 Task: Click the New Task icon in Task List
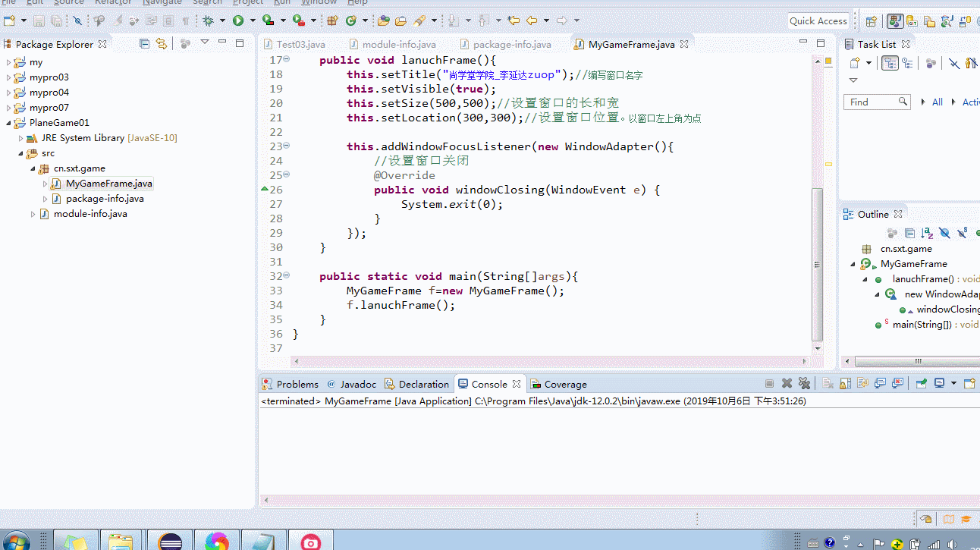[855, 64]
